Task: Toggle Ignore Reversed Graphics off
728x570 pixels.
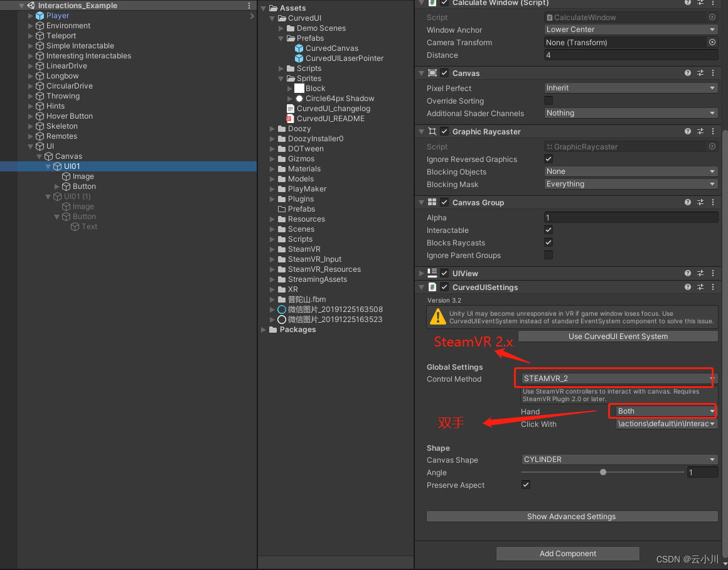Action: tap(548, 159)
